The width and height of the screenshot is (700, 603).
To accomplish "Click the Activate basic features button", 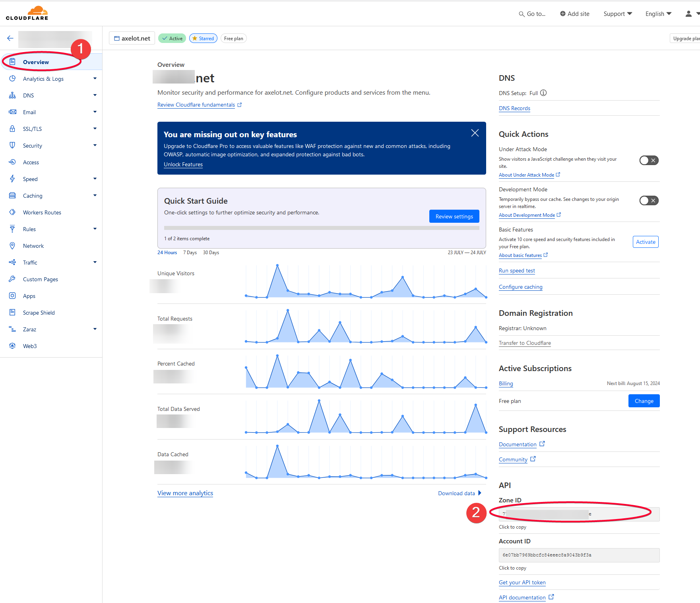I will pyautogui.click(x=646, y=242).
